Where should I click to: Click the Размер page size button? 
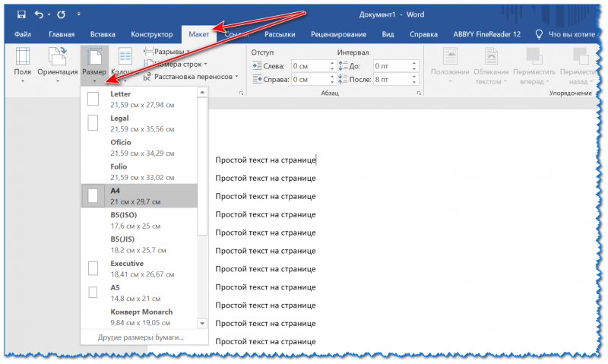[x=94, y=65]
